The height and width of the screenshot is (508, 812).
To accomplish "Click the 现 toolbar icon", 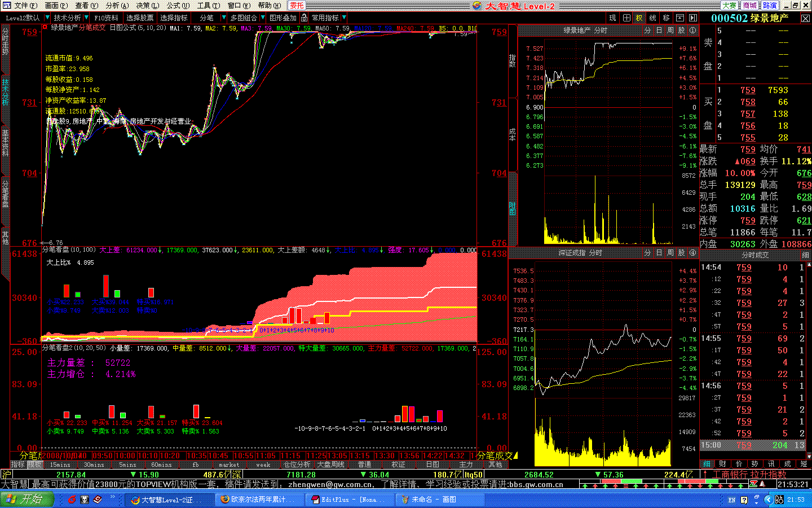I will pyautogui.click(x=612, y=18).
